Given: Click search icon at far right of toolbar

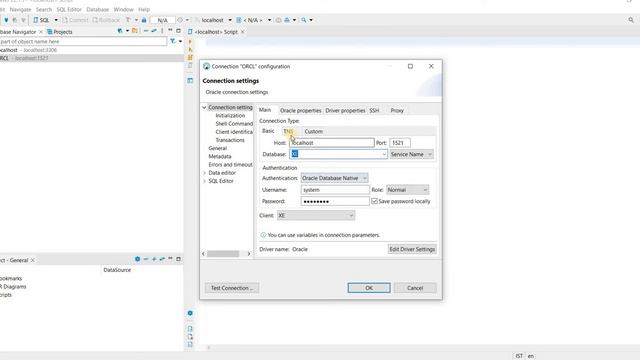Looking at the screenshot, I should coord(631,20).
